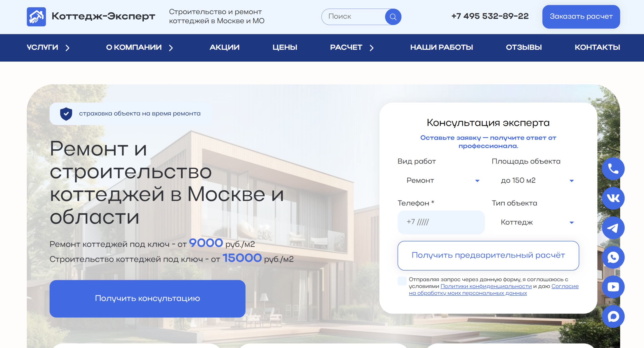Open the Вид работ dropdown showing Ремонт
This screenshot has width=644, height=348.
[443, 180]
